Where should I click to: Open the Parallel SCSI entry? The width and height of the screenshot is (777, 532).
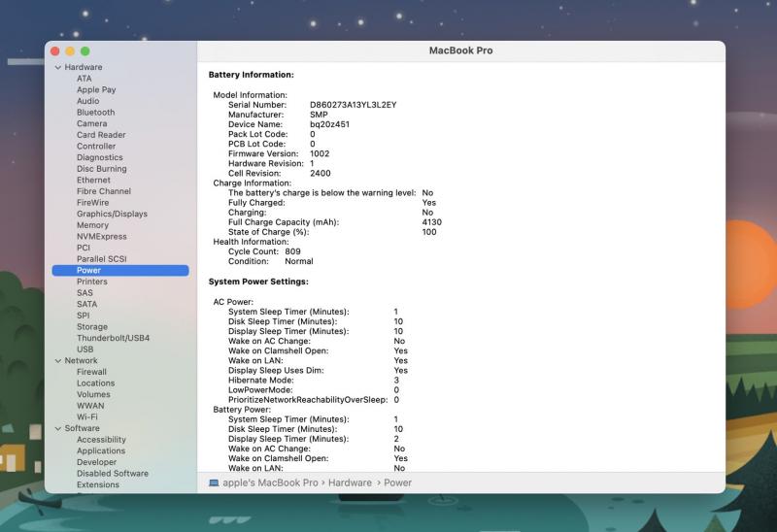102,259
